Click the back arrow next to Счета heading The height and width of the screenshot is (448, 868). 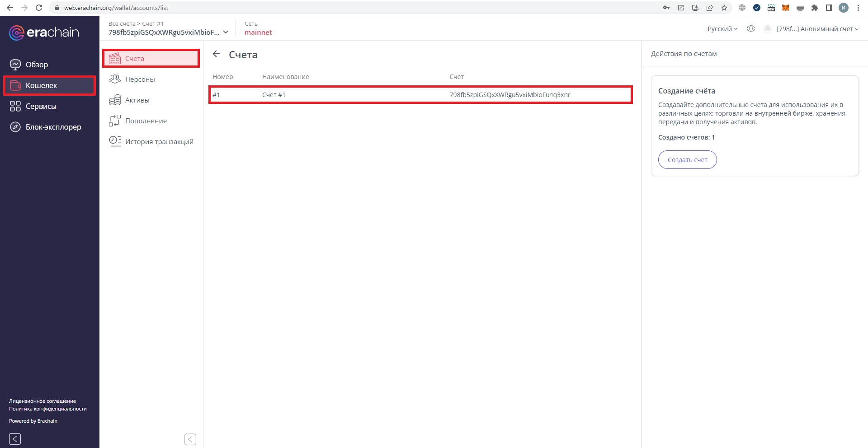click(x=217, y=54)
